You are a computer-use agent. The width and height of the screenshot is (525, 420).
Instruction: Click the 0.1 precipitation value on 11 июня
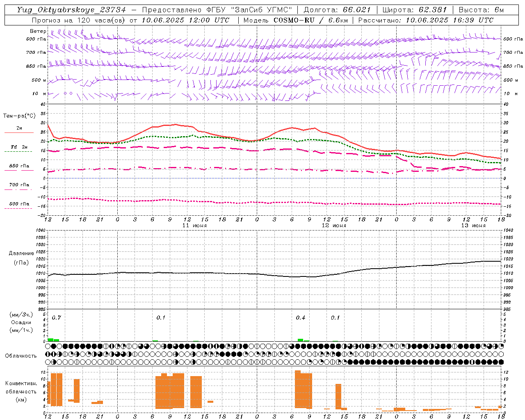[161, 318]
